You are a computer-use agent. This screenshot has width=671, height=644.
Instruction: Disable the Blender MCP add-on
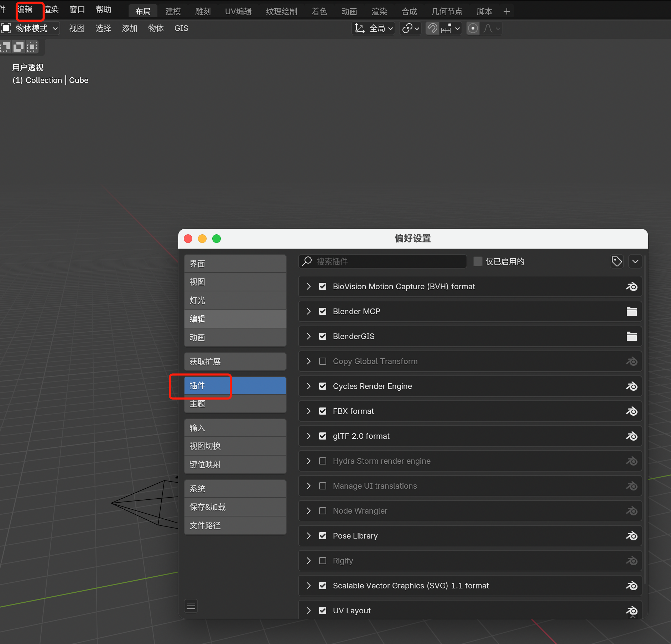click(323, 311)
